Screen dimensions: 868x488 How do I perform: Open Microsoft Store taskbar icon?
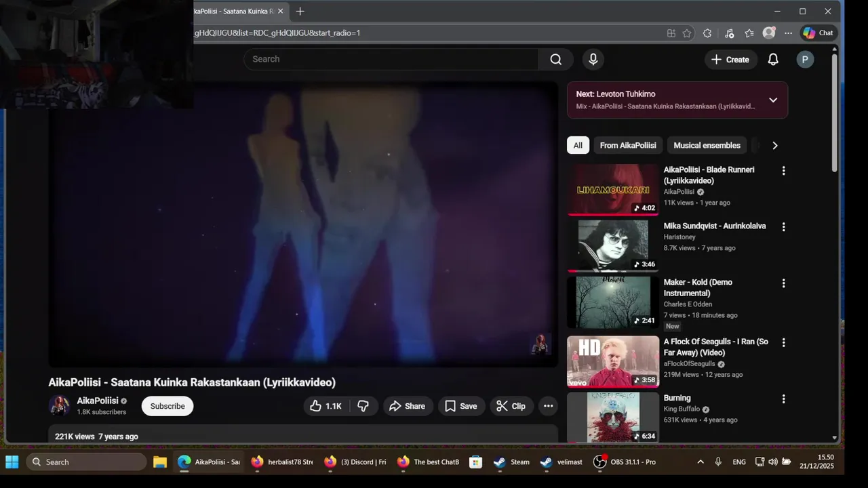point(476,462)
